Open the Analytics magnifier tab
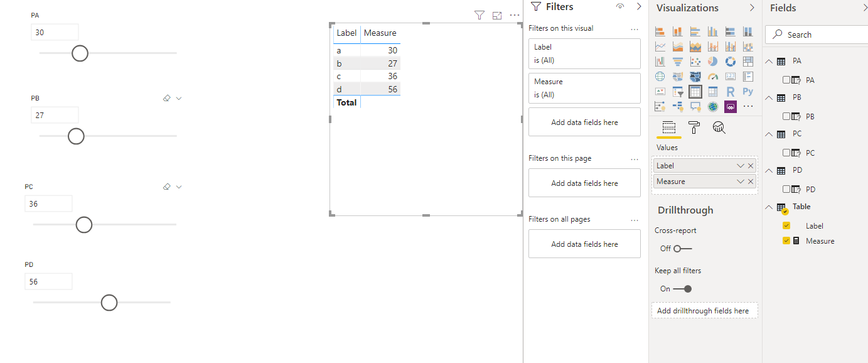The height and width of the screenshot is (363, 868). point(719,128)
